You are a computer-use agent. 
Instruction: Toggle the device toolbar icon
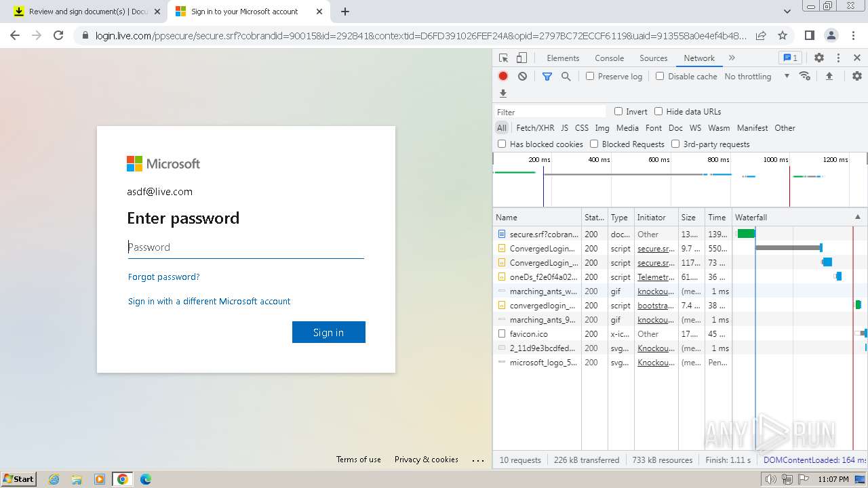(521, 58)
